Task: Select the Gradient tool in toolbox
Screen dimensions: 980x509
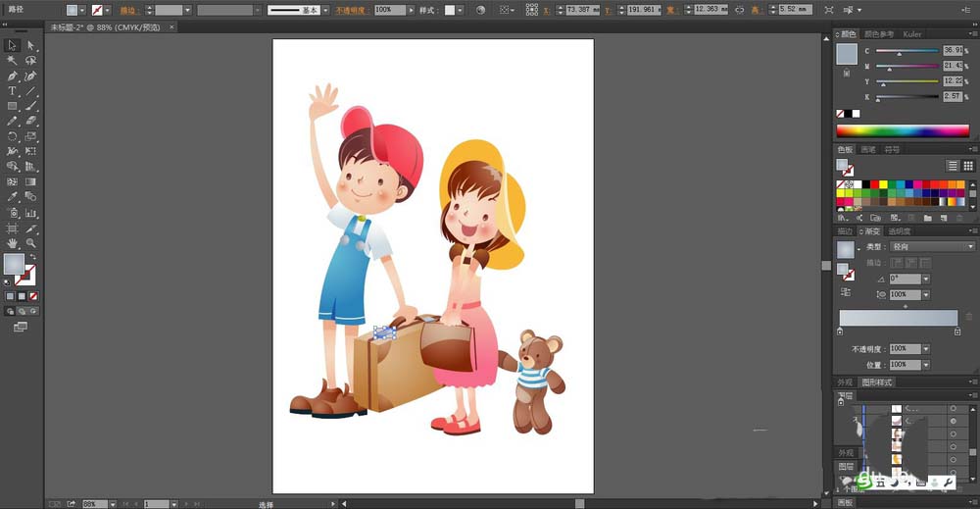Action: [30, 181]
